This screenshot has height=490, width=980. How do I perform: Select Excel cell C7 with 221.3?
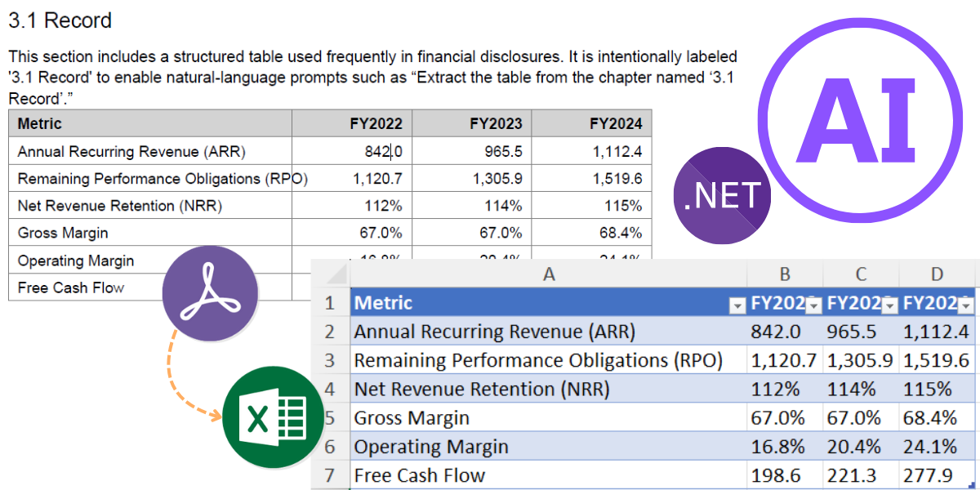click(x=862, y=475)
